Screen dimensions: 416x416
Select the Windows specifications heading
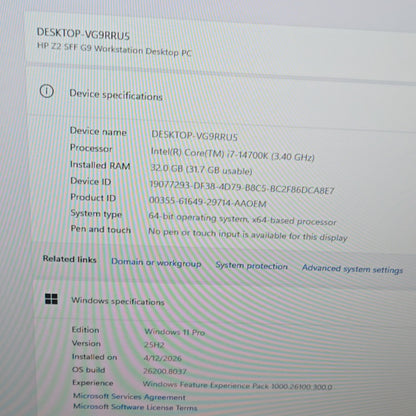point(118,301)
